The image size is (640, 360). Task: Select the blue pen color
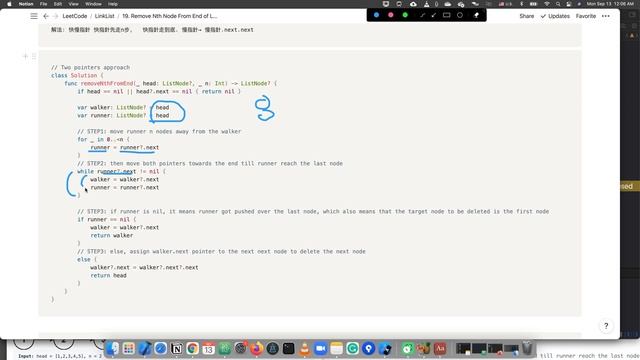coord(376,15)
